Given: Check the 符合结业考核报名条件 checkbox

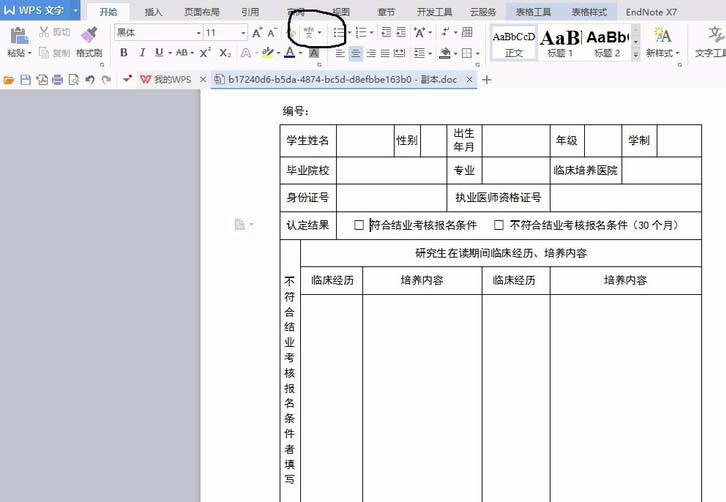Looking at the screenshot, I should point(359,225).
